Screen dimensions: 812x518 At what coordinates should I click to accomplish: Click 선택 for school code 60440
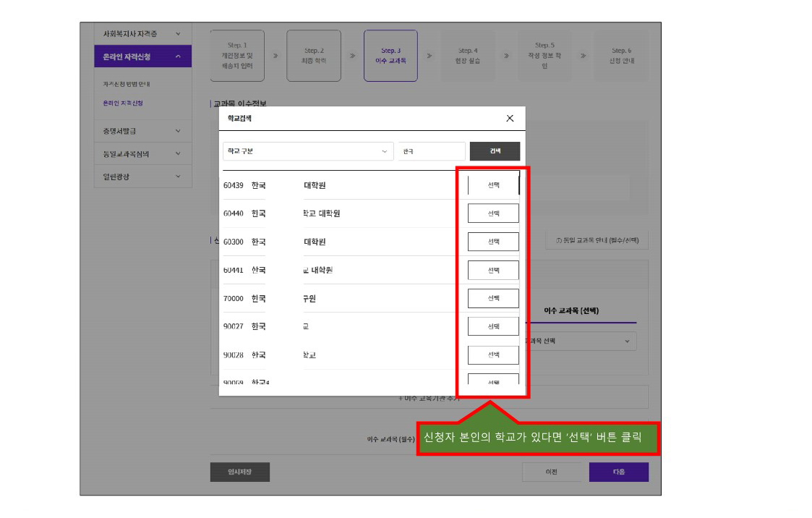(493, 213)
